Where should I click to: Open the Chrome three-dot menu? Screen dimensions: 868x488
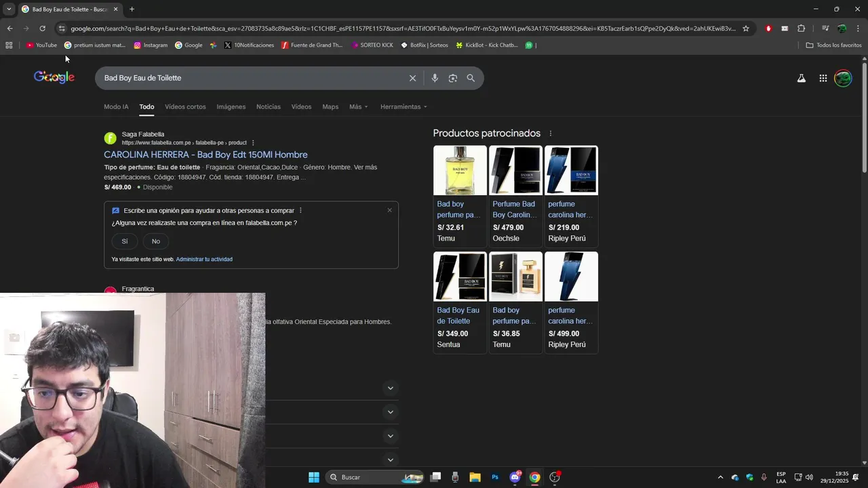(x=858, y=28)
